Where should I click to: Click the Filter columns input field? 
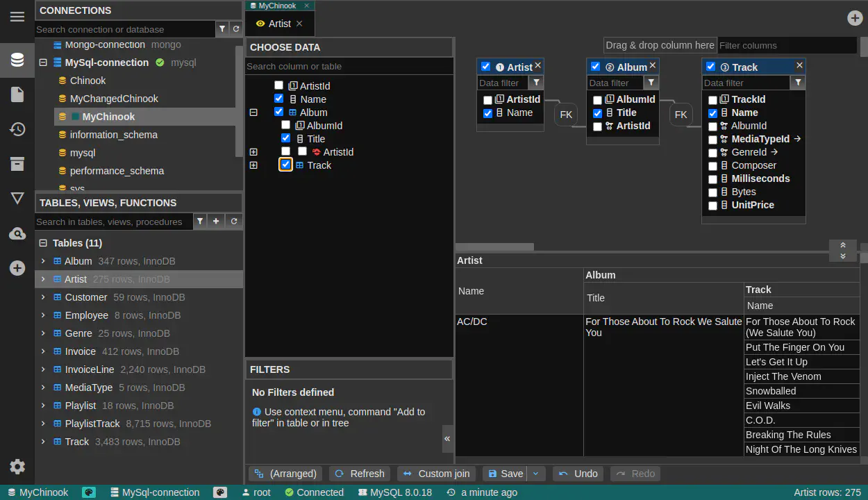[786, 45]
